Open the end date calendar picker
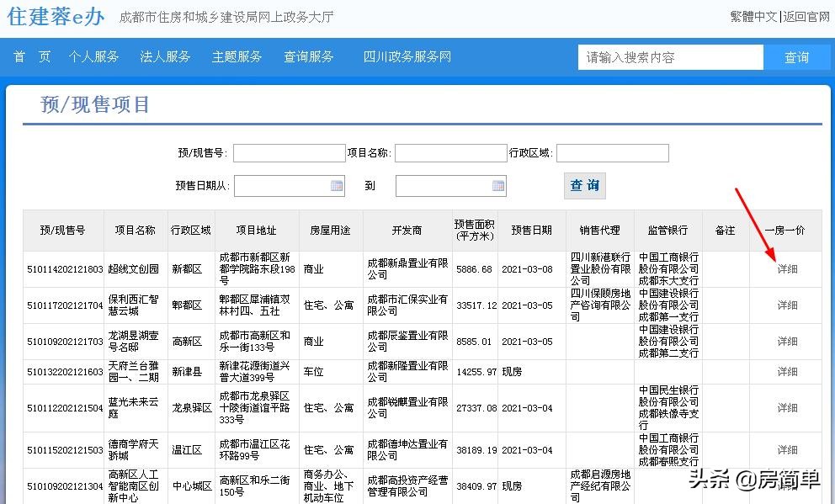The width and height of the screenshot is (835, 504). click(x=499, y=185)
